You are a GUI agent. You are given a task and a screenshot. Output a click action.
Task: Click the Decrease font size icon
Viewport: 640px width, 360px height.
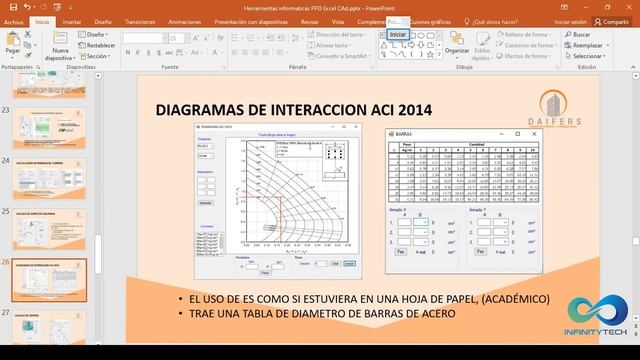tap(206, 38)
